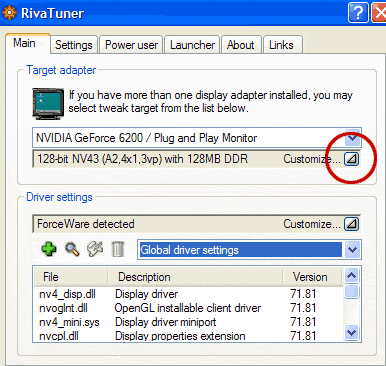Click the driver list scroll down arrow
The width and height of the screenshot is (386, 366).
point(352,332)
